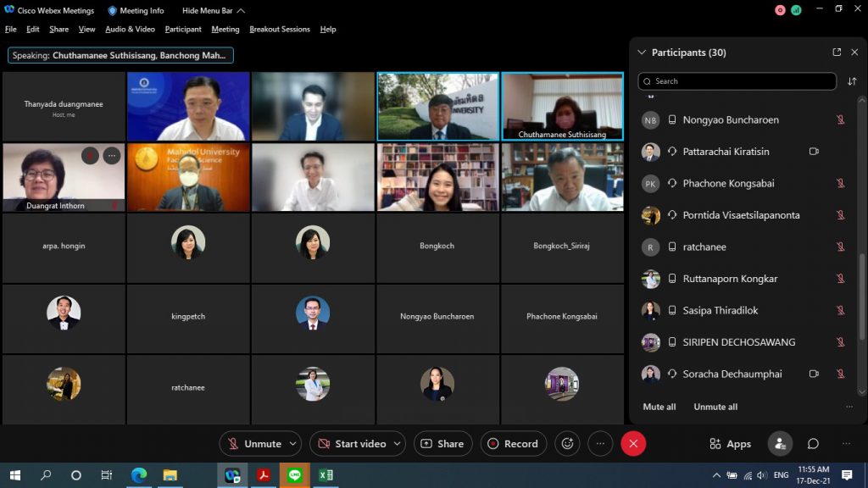
Task: Start your video camera
Action: coord(350,444)
